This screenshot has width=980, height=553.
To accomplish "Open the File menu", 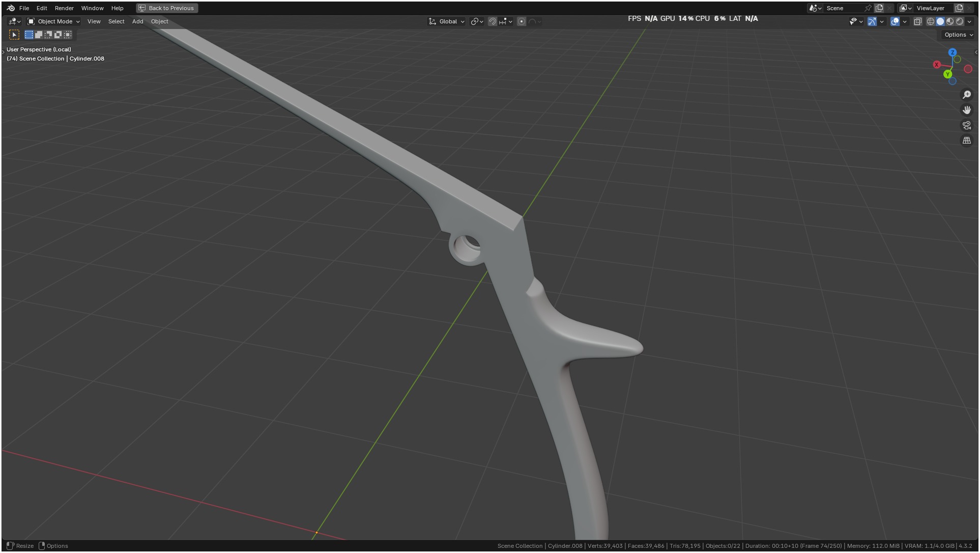I will coord(24,8).
